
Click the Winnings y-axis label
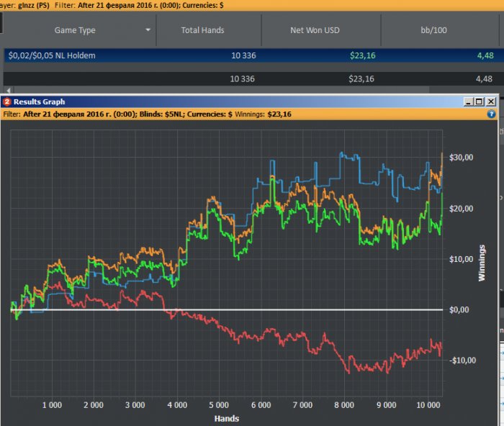point(482,262)
